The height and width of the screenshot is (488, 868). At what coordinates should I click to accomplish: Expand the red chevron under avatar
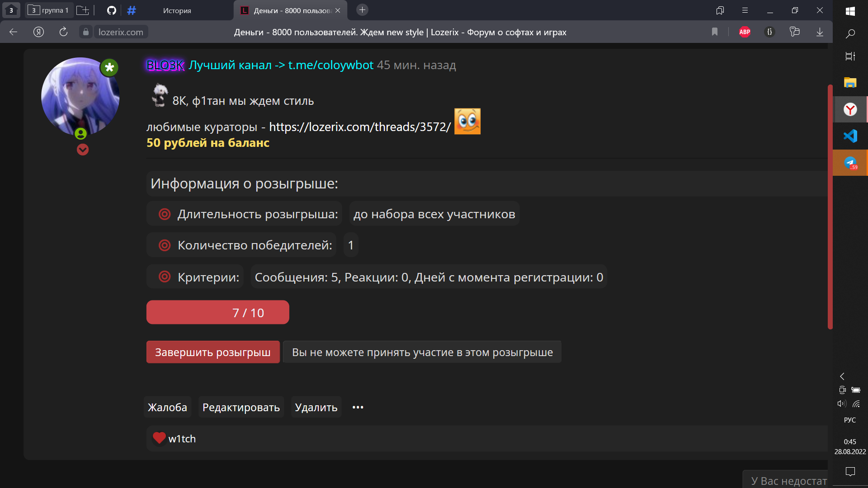pyautogui.click(x=83, y=150)
